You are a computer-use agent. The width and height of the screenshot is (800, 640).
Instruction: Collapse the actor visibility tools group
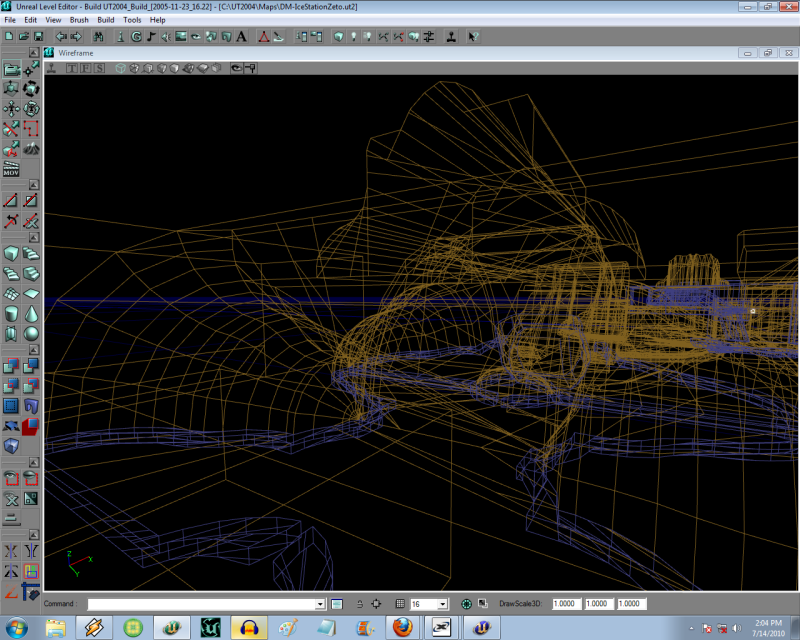34,462
